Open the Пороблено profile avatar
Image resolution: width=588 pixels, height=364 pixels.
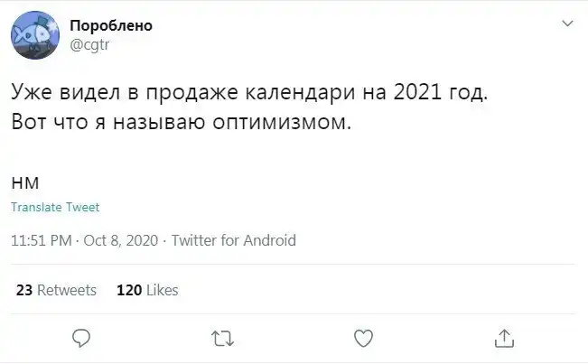[35, 35]
